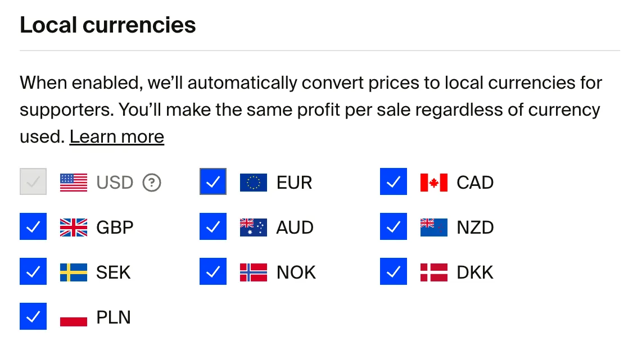642x364 pixels.
Task: Click the USD help question mark icon
Action: point(152,183)
